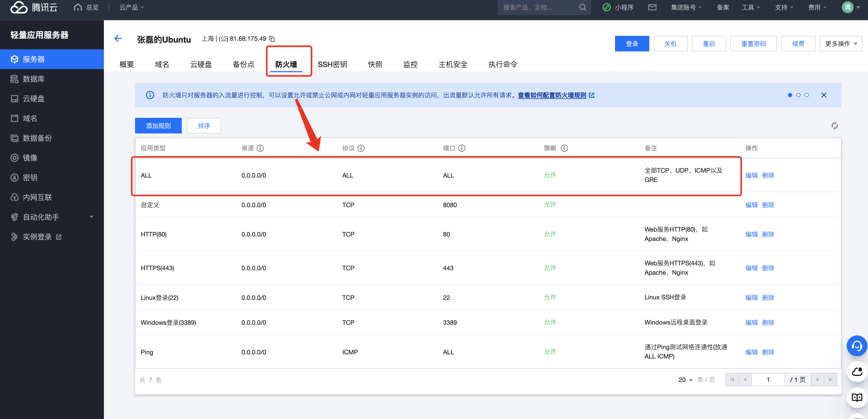The image size is (868, 419).
Task: Switch to the 概要 tab
Action: pos(127,64)
